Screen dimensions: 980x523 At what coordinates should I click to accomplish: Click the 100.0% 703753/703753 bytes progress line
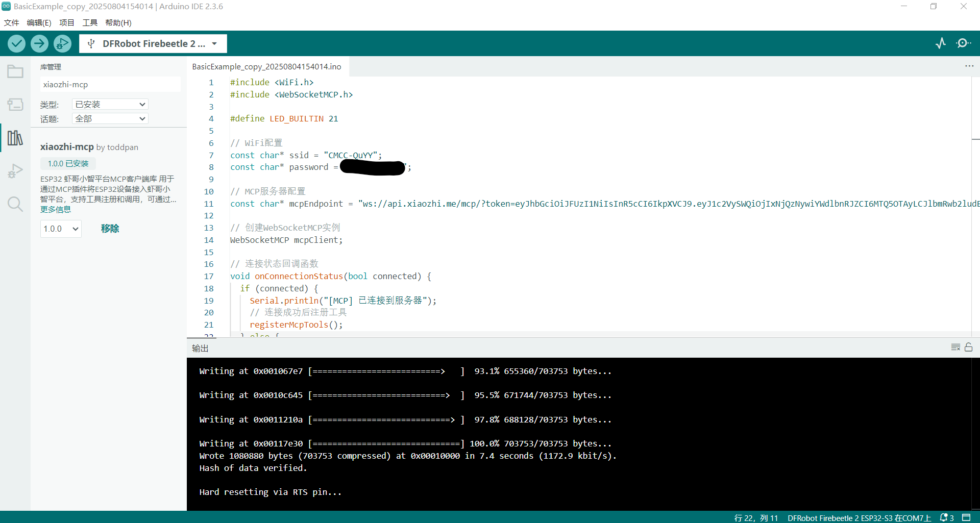(x=405, y=443)
